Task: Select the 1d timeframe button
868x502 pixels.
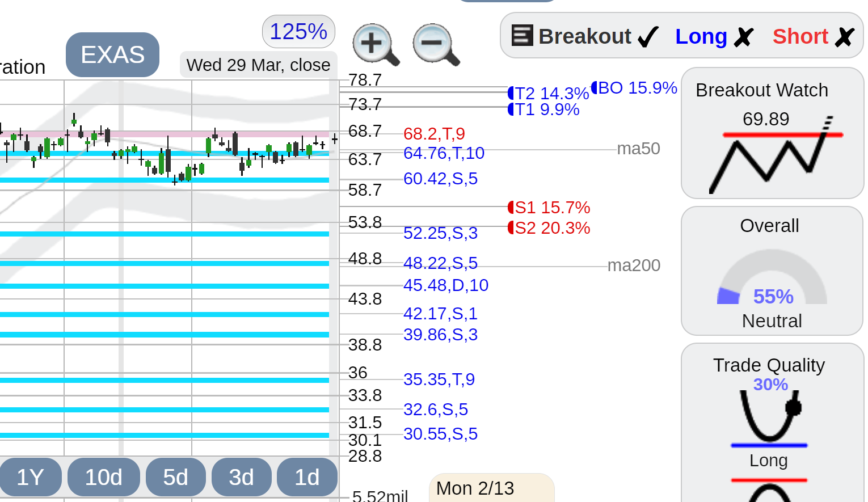Action: tap(307, 477)
